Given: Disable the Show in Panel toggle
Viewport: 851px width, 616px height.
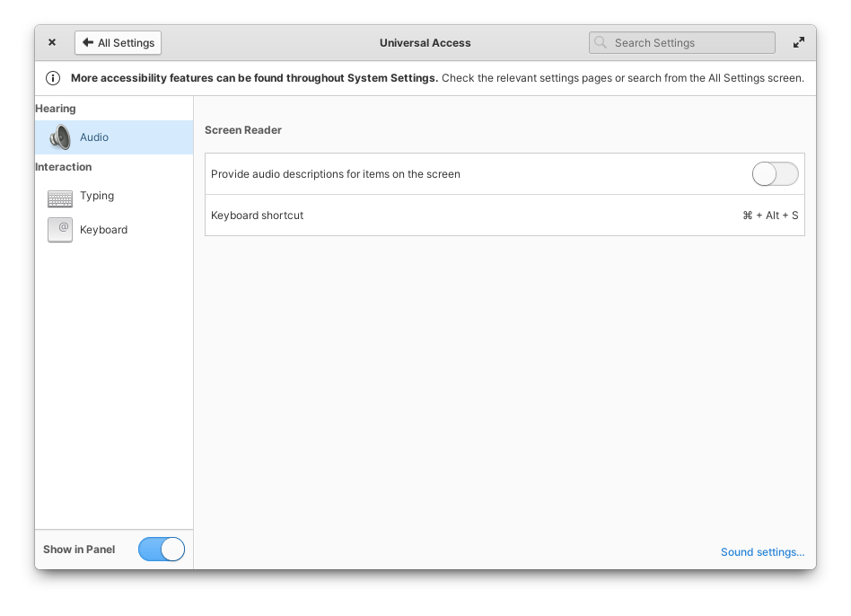Looking at the screenshot, I should click(x=161, y=549).
